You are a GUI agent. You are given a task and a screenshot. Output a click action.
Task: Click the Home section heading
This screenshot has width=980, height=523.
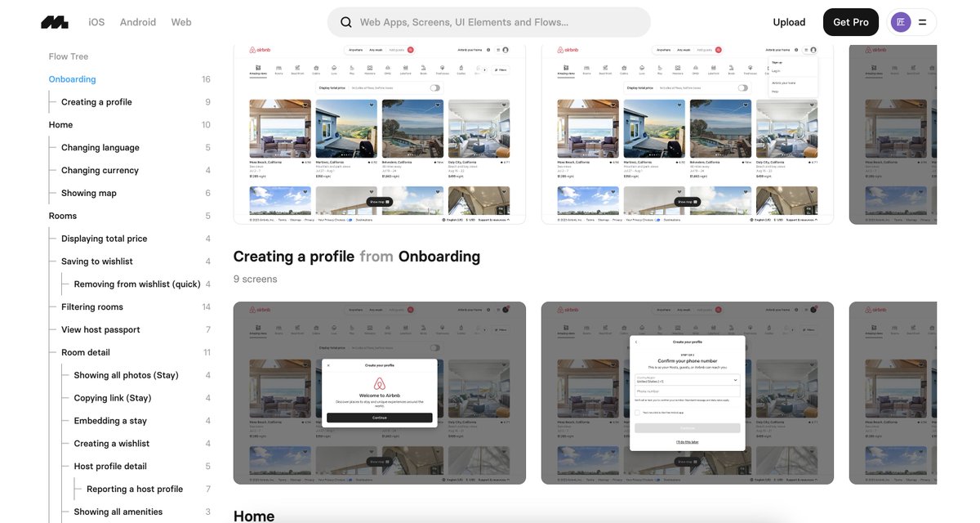point(254,516)
